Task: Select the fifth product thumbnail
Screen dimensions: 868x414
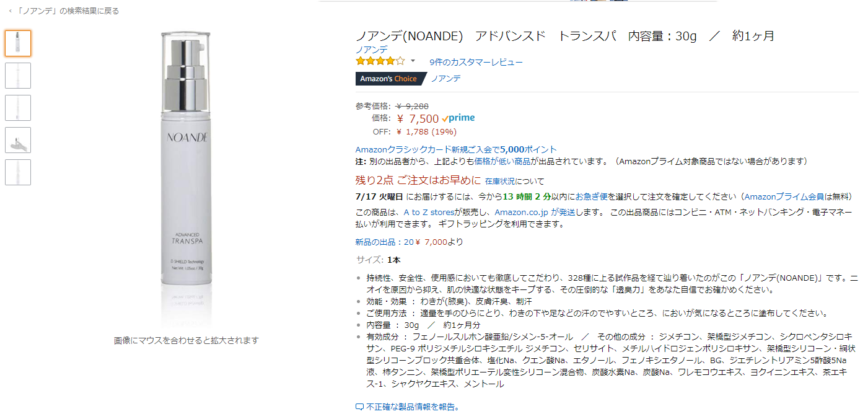Action: (18, 172)
